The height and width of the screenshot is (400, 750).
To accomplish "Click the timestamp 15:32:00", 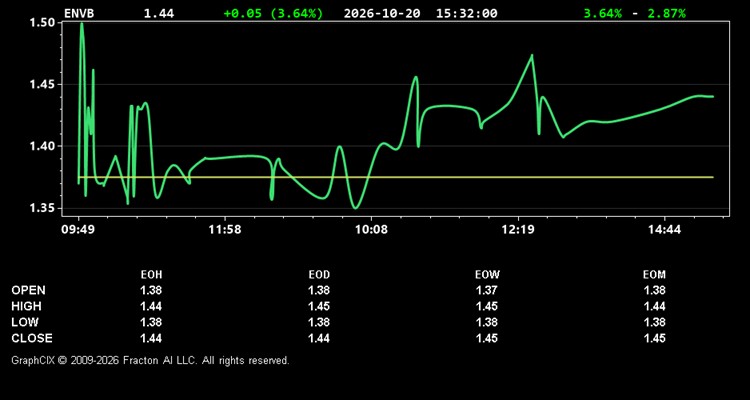I will tap(466, 13).
